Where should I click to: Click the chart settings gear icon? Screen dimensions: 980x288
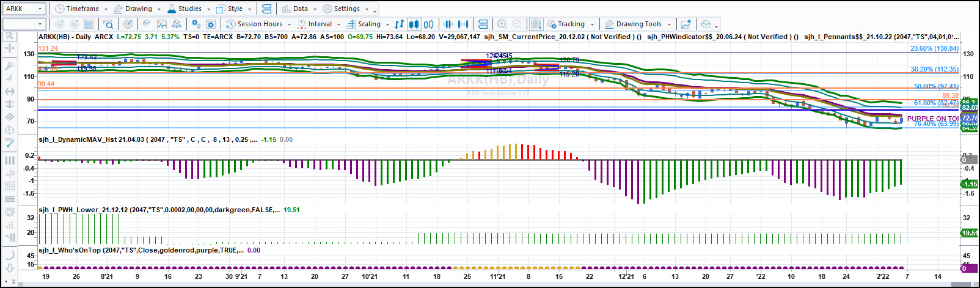211,24
